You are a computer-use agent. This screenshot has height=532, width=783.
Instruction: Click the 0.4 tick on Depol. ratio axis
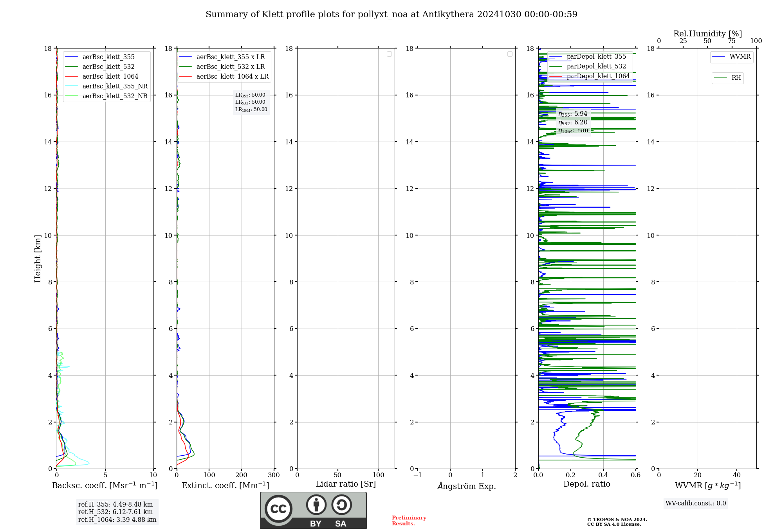[x=603, y=475]
